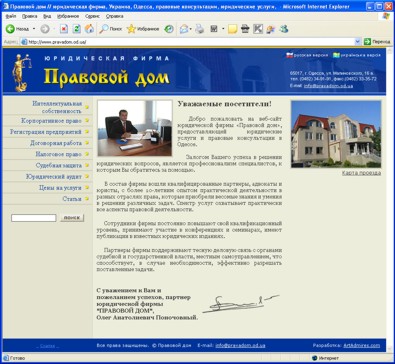Click the site search text field
The width and height of the screenshot is (395, 364).
pos(34,218)
